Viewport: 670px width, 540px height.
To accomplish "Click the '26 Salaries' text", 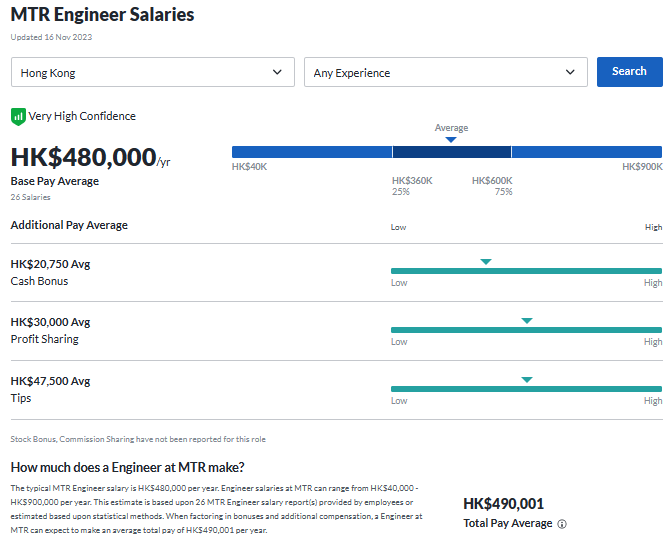I will [30, 197].
